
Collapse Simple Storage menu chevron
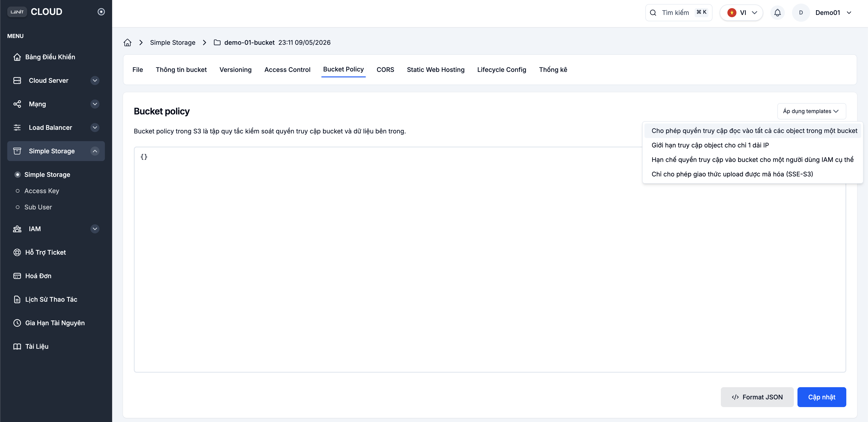(x=95, y=151)
